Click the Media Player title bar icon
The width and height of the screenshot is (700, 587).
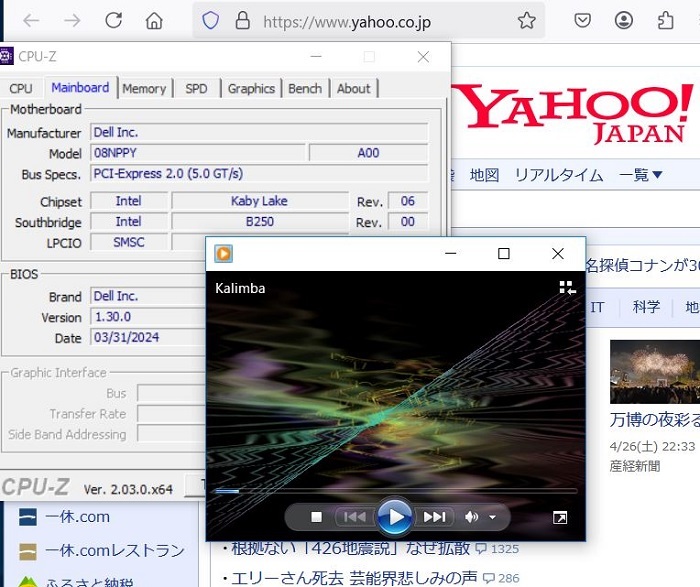tap(223, 254)
